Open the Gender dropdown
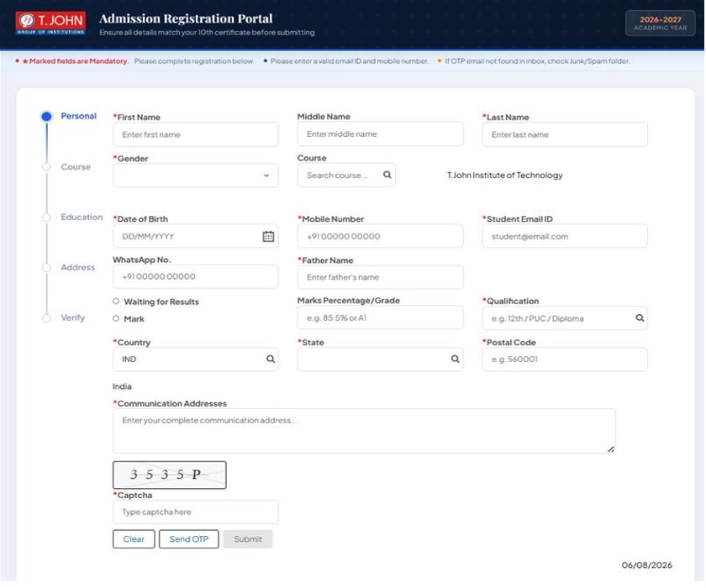 (195, 176)
